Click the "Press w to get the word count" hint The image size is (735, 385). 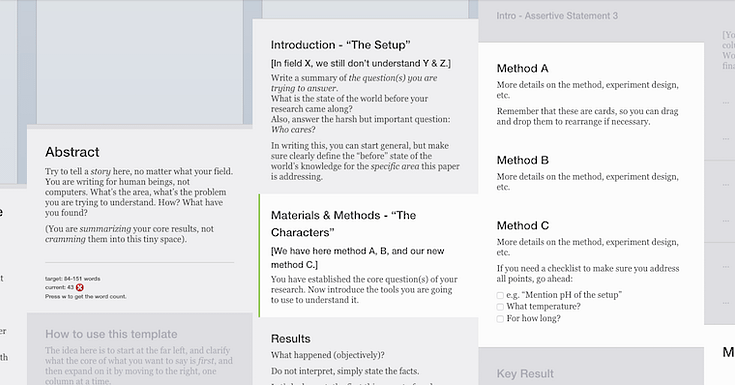click(86, 296)
